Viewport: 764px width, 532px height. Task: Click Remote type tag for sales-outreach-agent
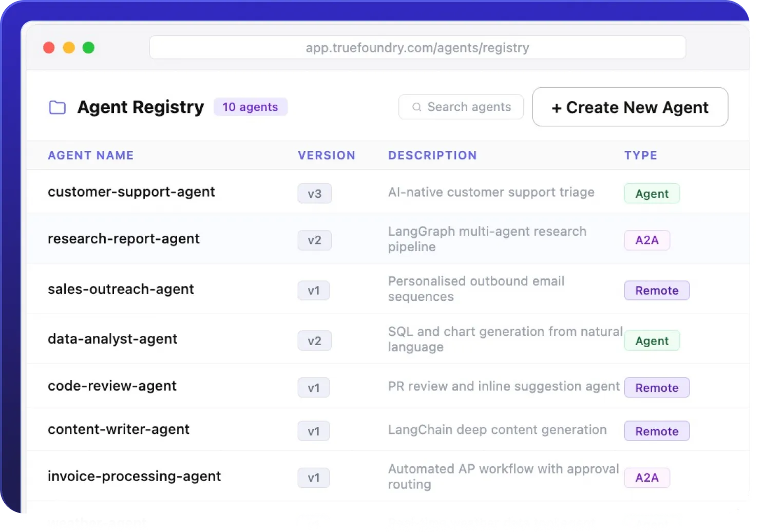point(657,291)
